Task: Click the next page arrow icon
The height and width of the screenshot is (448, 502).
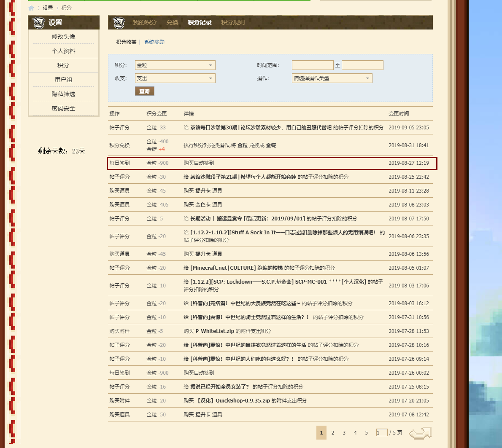Action: [x=420, y=433]
